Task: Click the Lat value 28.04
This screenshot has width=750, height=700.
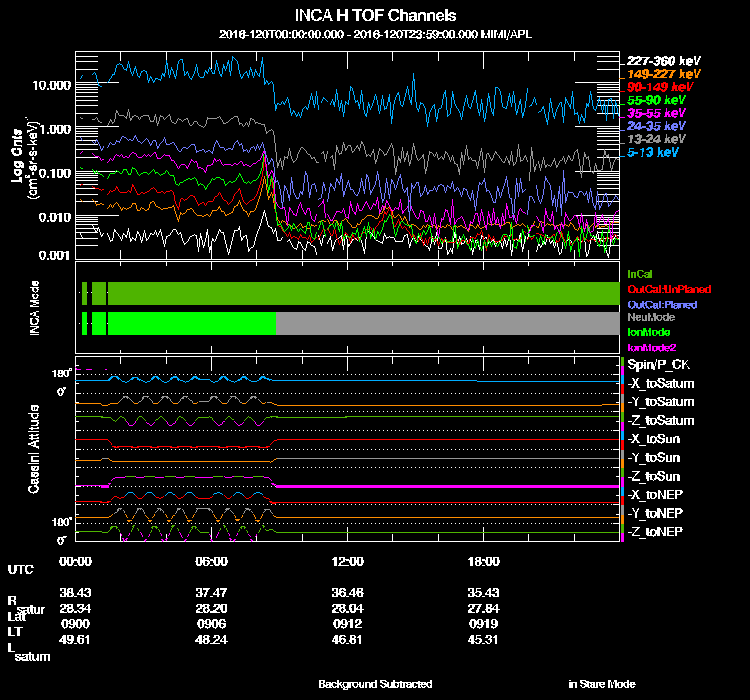Action: tap(348, 609)
